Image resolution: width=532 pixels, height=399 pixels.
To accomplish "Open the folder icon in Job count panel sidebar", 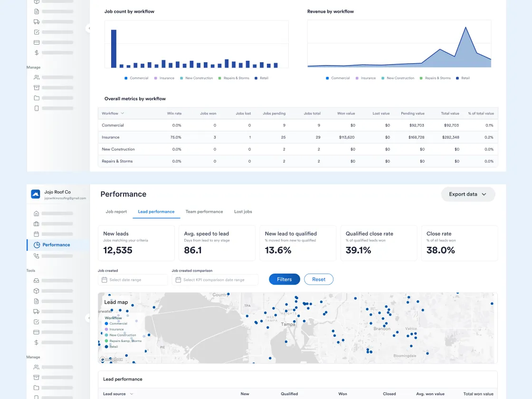I will (x=37, y=98).
